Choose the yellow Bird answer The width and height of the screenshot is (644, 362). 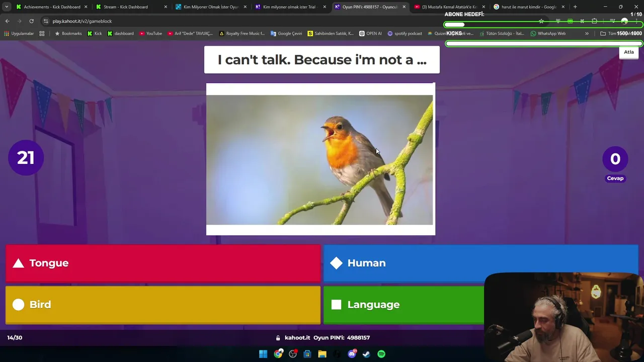pyautogui.click(x=163, y=305)
